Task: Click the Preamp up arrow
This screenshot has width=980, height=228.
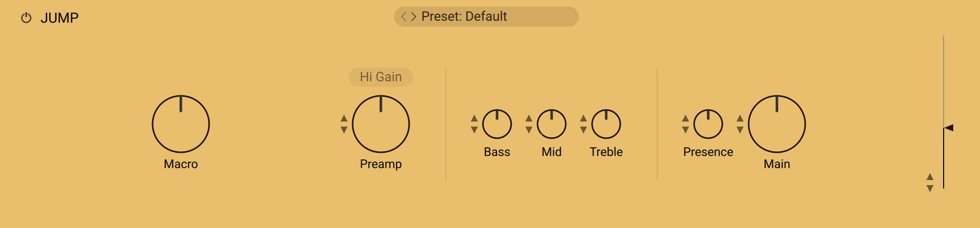Action: [x=344, y=119]
